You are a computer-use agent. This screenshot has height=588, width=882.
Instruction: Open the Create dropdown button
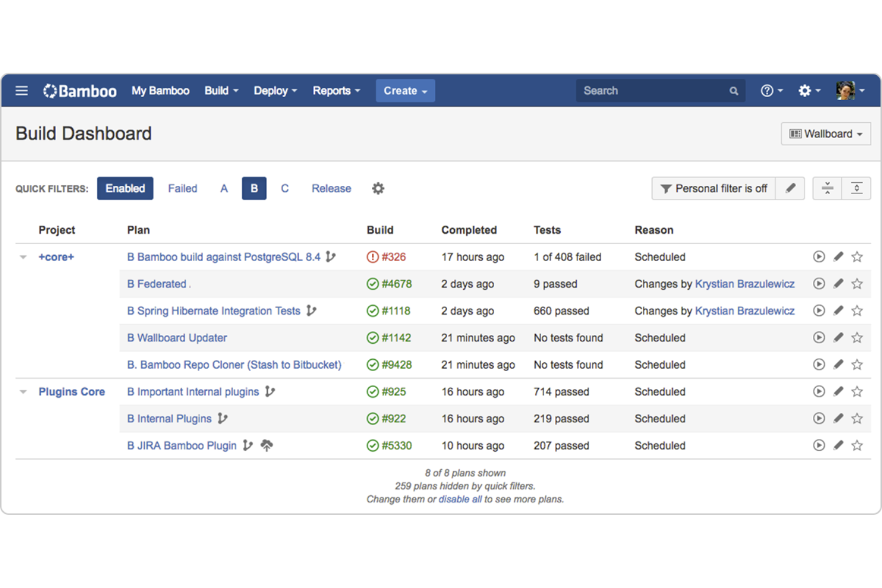[x=405, y=91]
